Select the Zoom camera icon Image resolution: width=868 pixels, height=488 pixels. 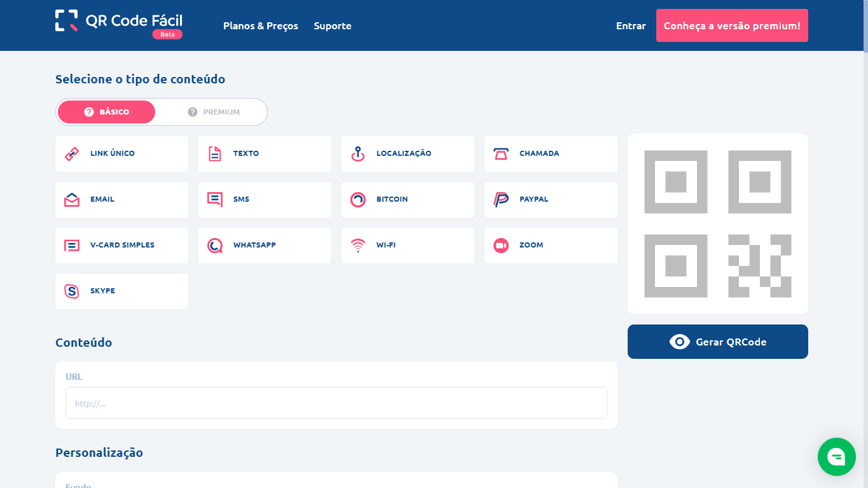[x=501, y=246]
